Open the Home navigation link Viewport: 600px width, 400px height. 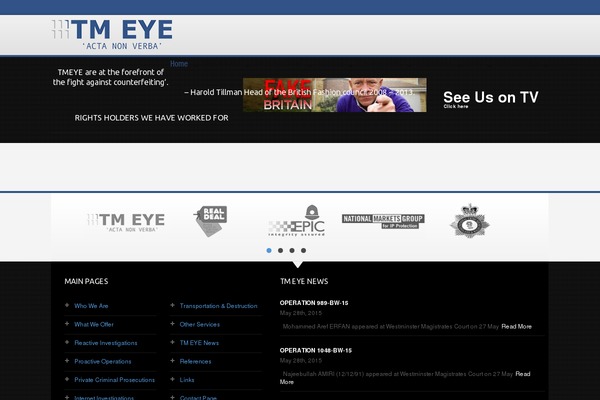tap(179, 64)
